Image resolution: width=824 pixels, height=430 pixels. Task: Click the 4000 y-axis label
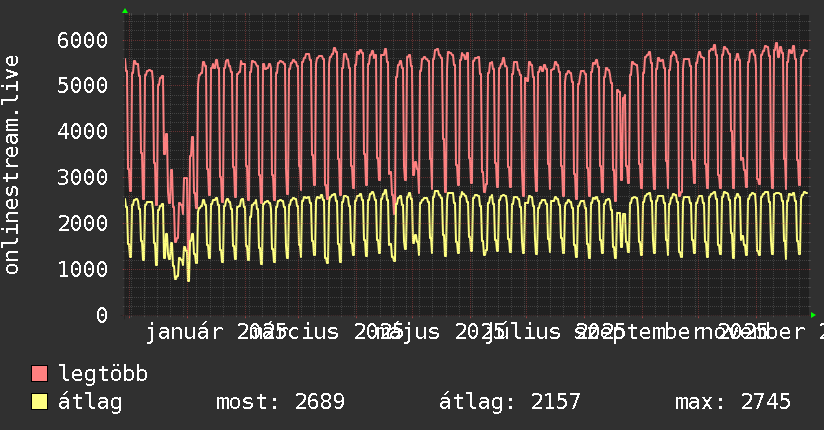[83, 131]
